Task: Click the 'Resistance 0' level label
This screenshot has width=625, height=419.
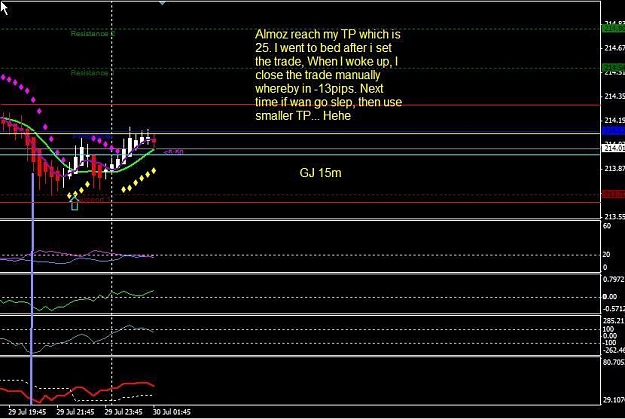Action: (x=92, y=33)
